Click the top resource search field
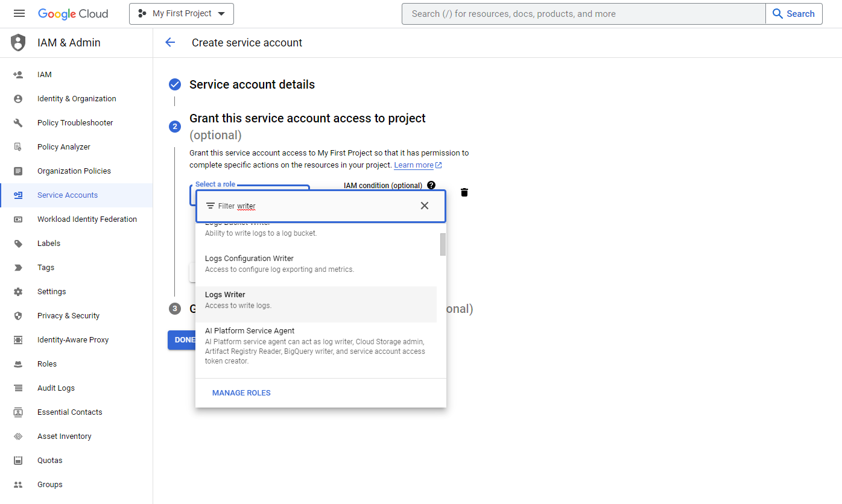 [583, 14]
